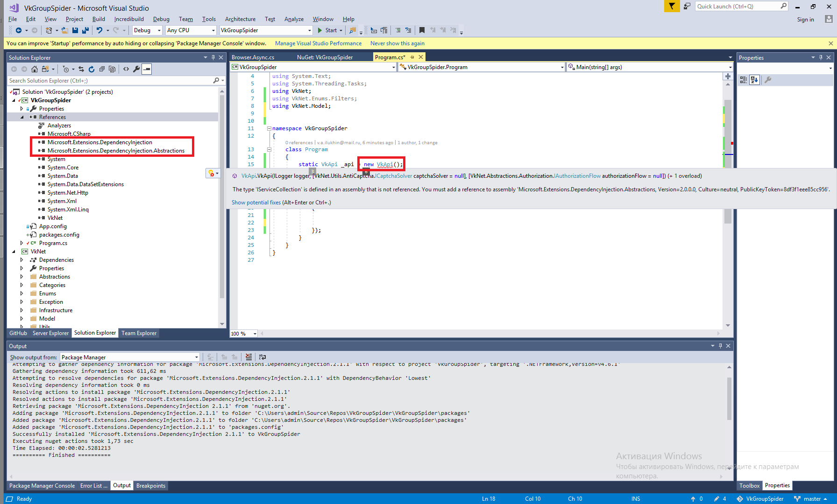Screen dimensions: 837x504
Task: Open the Breakpoints tab
Action: tap(150, 486)
